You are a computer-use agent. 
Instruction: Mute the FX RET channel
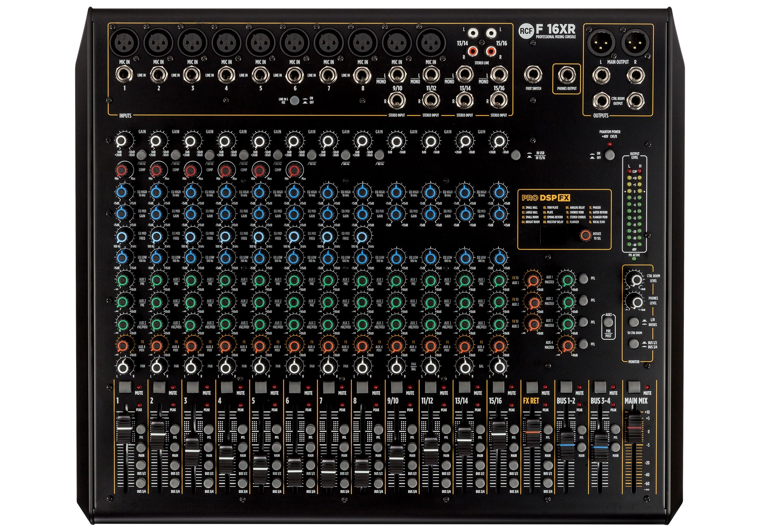point(532,387)
